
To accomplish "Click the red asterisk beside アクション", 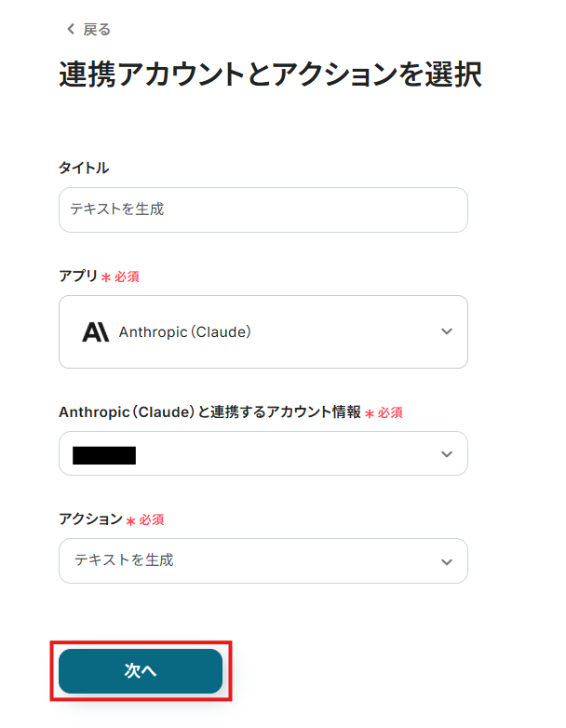I will coord(131,520).
